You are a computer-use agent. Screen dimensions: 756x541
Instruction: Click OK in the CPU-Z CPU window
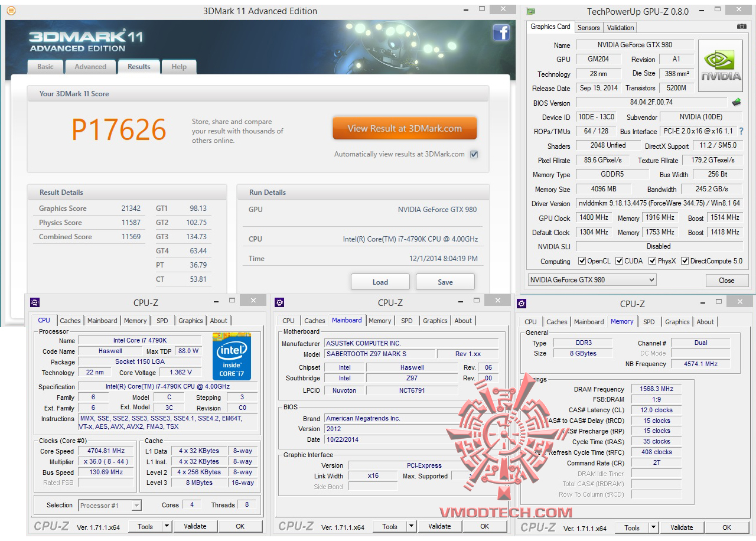click(240, 526)
